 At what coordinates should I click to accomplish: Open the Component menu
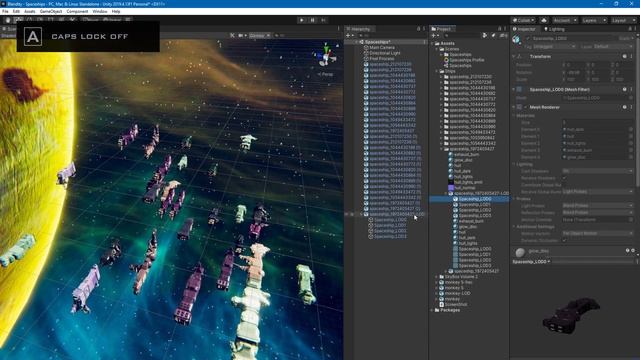pyautogui.click(x=77, y=11)
